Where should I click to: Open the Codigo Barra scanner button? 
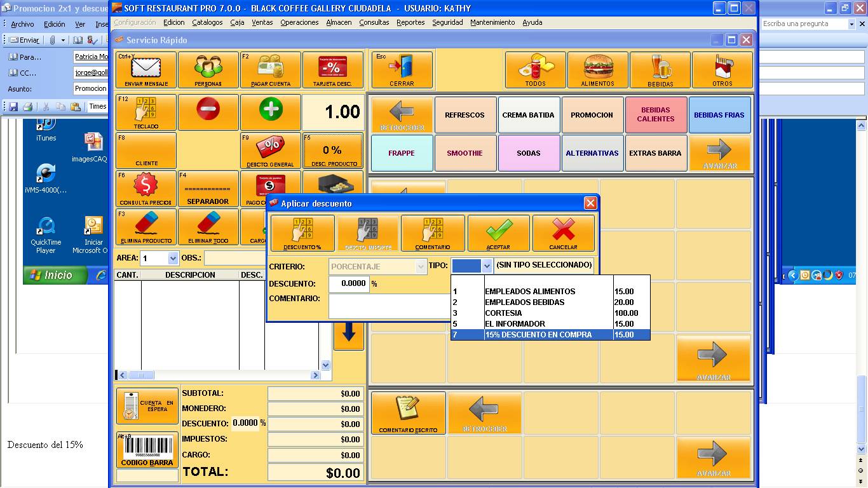147,450
